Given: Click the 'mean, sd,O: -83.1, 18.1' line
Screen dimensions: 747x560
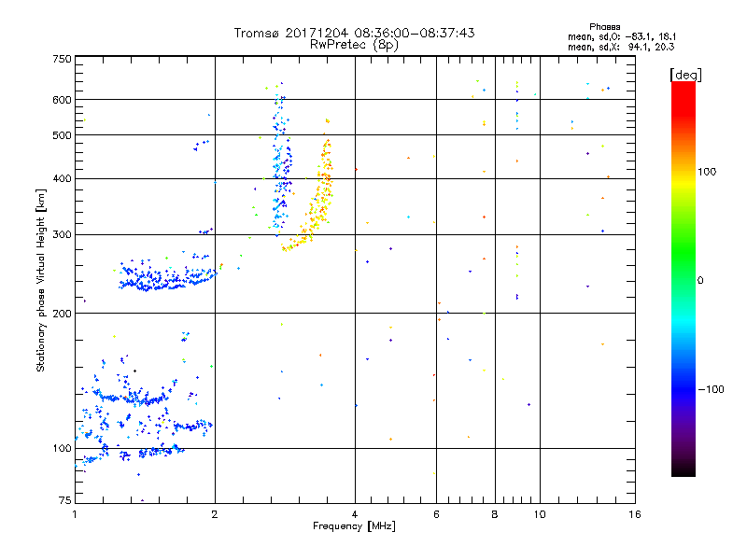Looking at the screenshot, I should click(x=622, y=36).
